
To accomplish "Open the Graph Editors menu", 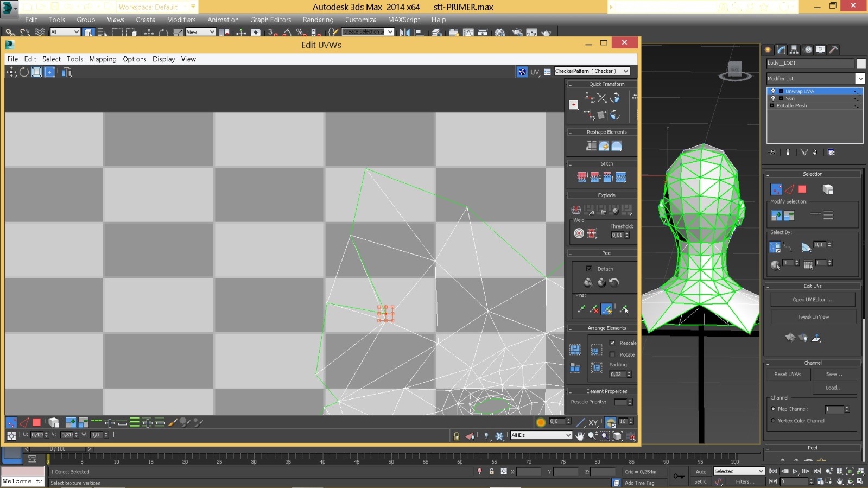I will (270, 20).
